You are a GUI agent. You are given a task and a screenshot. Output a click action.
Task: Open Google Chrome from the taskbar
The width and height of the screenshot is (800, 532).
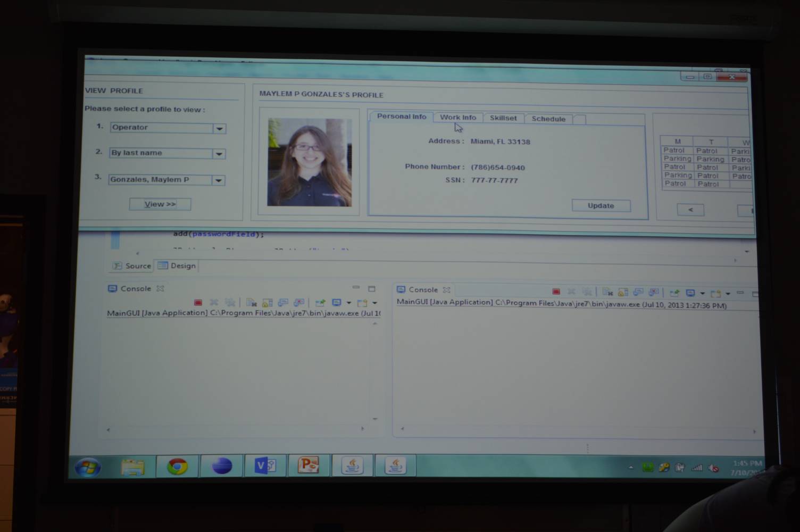click(177, 467)
